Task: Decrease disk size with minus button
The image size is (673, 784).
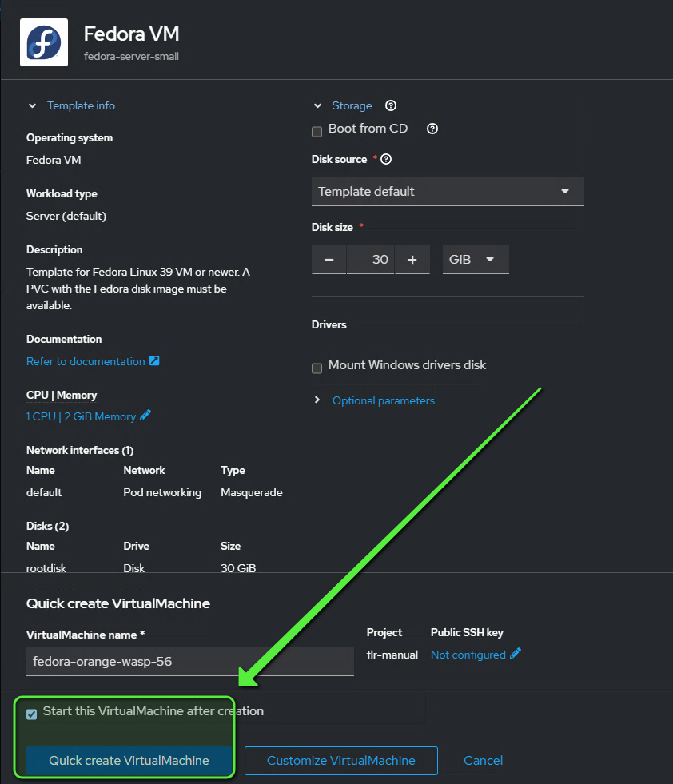Action: [x=329, y=260]
